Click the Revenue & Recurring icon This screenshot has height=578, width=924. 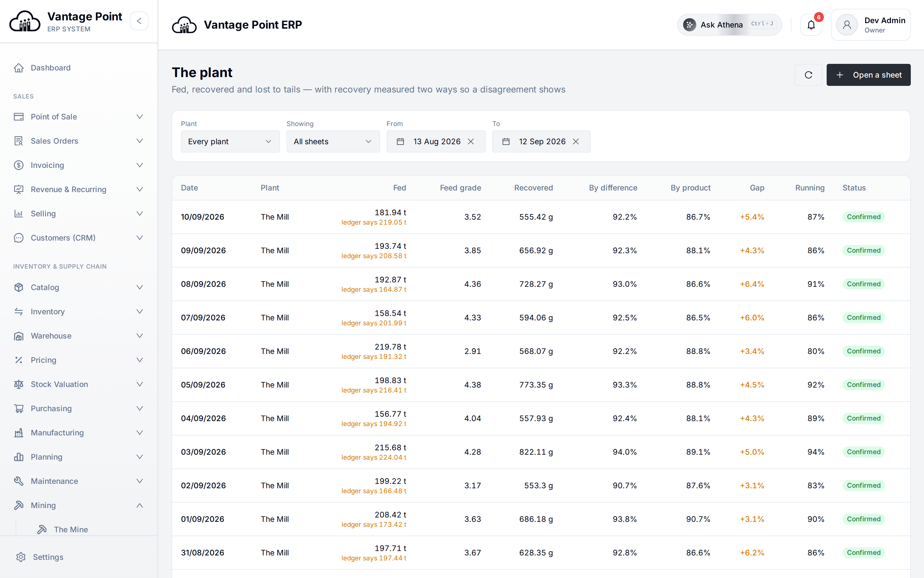[19, 189]
